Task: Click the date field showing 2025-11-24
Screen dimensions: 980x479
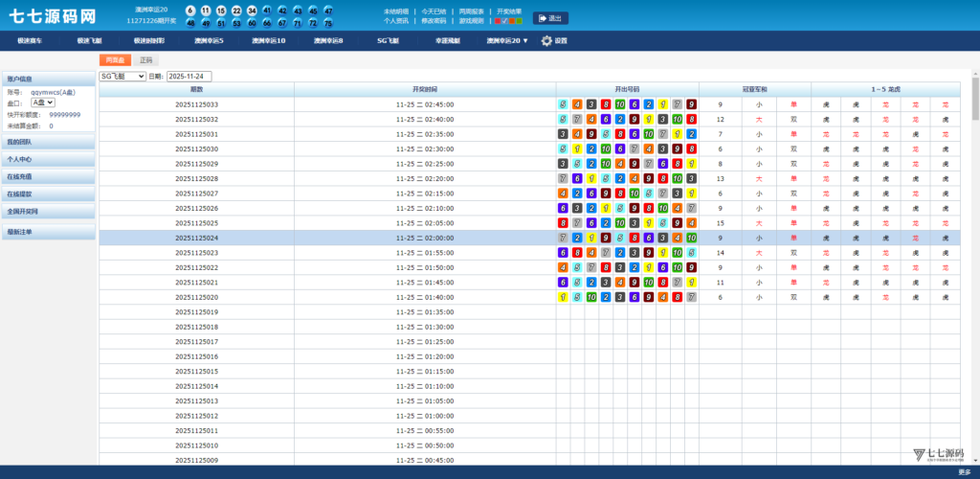Action: 189,76
